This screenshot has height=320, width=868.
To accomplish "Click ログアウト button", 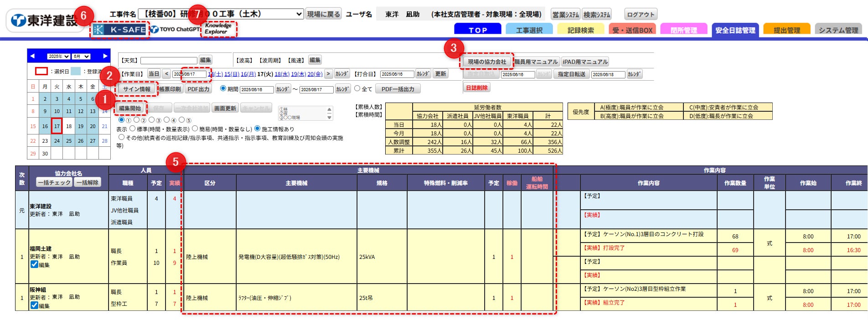I will coord(641,14).
